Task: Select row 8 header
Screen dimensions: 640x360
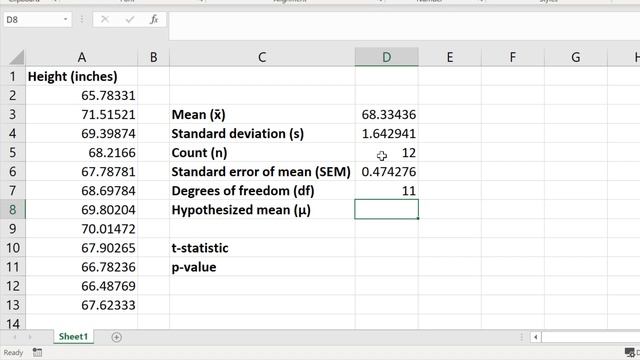Action: (x=13, y=210)
